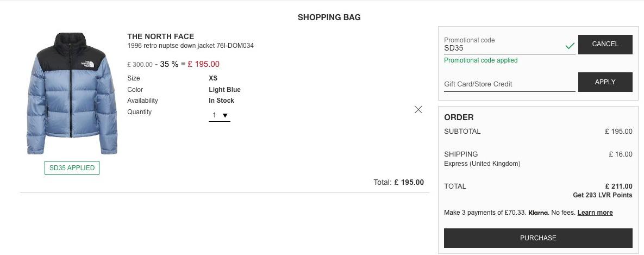
Task: Click the discounted price £ 195.00 in red
Action: [x=204, y=64]
